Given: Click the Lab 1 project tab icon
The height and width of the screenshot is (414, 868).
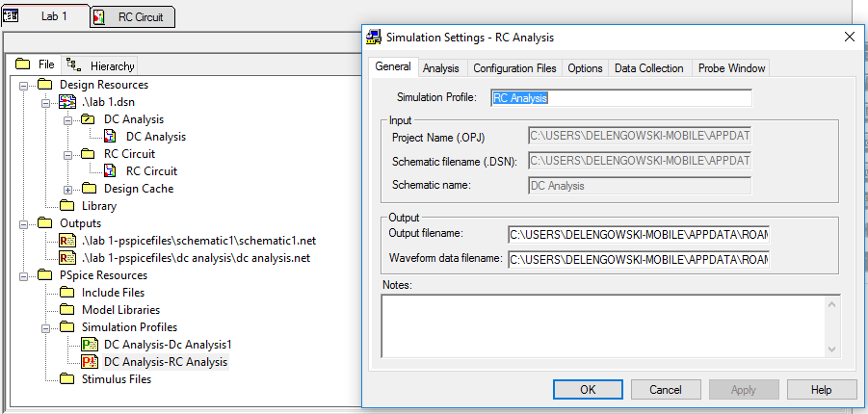Looking at the screenshot, I should tap(11, 16).
